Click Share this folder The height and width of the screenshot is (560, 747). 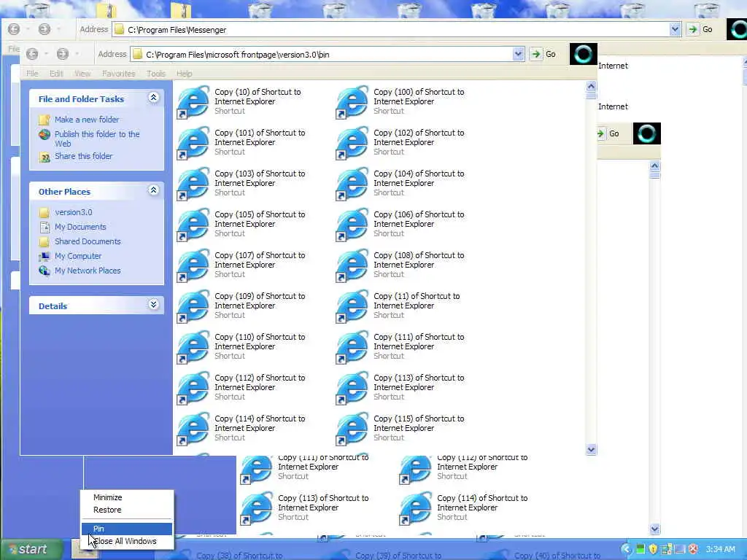(83, 156)
